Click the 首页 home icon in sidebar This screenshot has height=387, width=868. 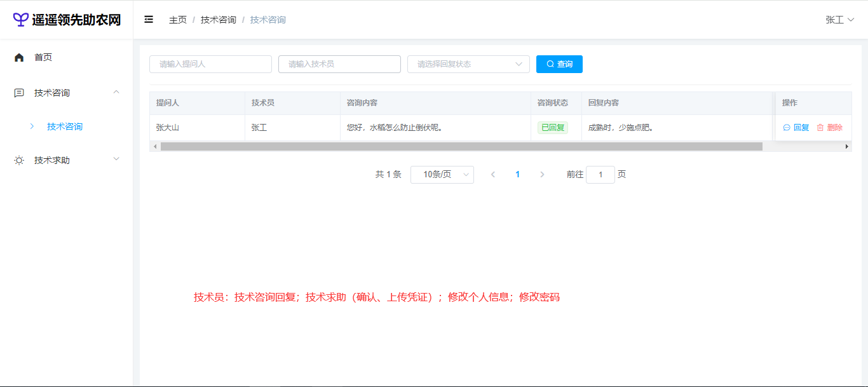(19, 57)
